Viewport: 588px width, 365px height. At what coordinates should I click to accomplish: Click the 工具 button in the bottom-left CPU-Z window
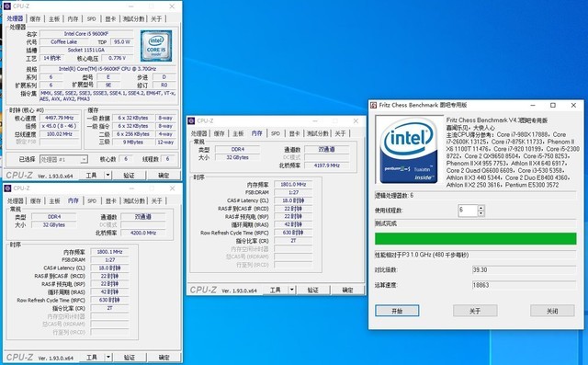pyautogui.click(x=92, y=357)
